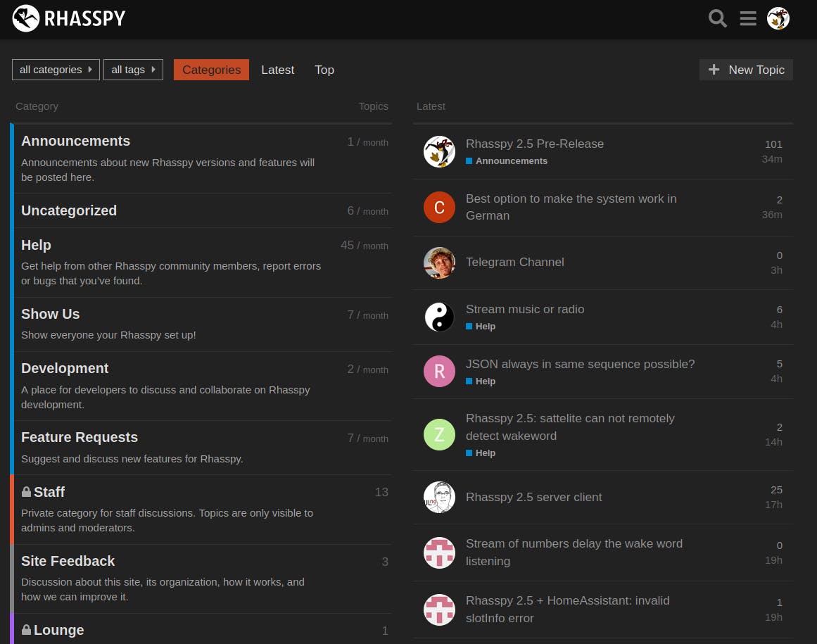Switch to the Latest tab
The width and height of the screenshot is (817, 644).
click(x=278, y=70)
